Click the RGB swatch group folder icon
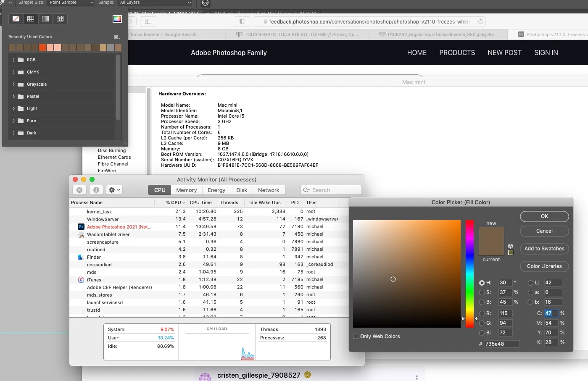The image size is (588, 381). 20,60
